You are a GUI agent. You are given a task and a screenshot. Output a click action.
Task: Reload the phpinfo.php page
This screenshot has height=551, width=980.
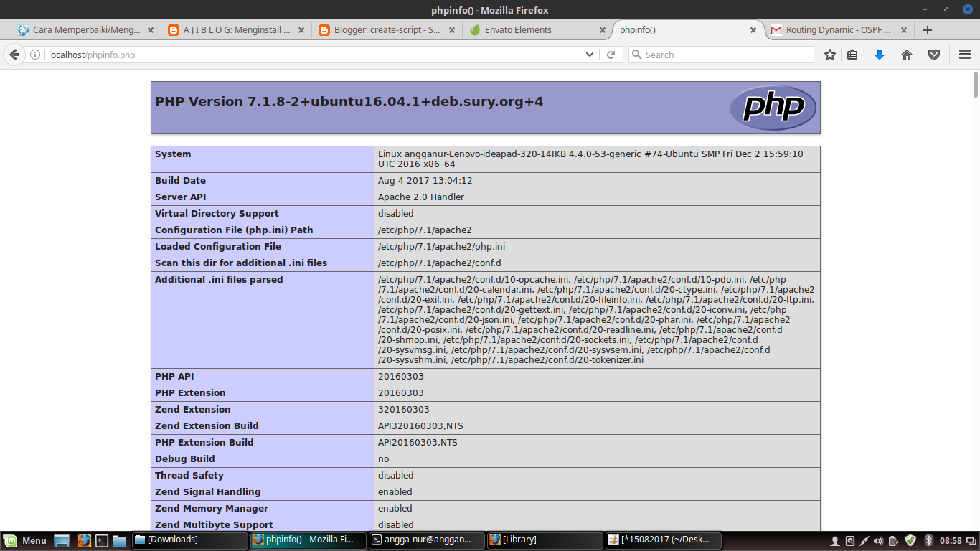(611, 55)
